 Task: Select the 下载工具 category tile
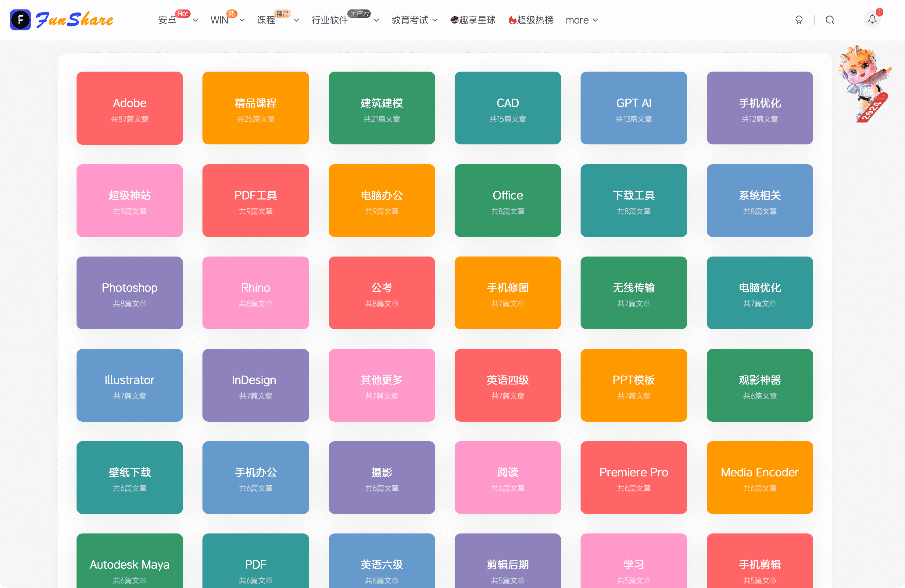click(x=634, y=200)
